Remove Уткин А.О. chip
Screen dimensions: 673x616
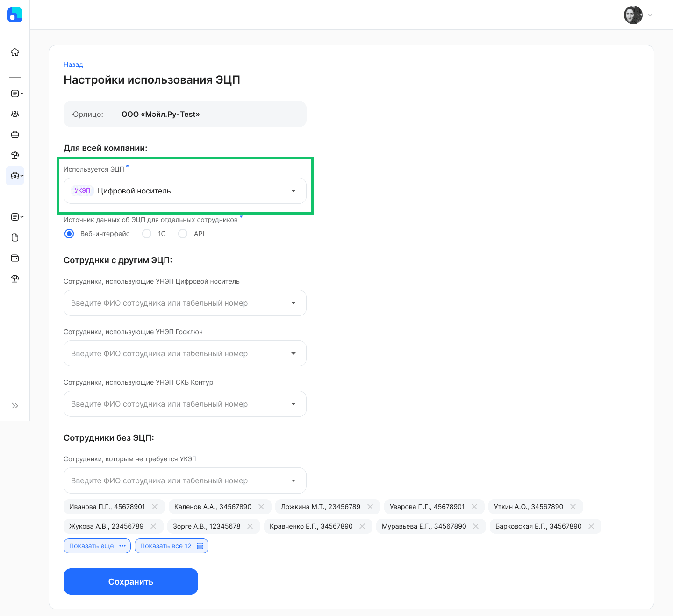pyautogui.click(x=573, y=507)
